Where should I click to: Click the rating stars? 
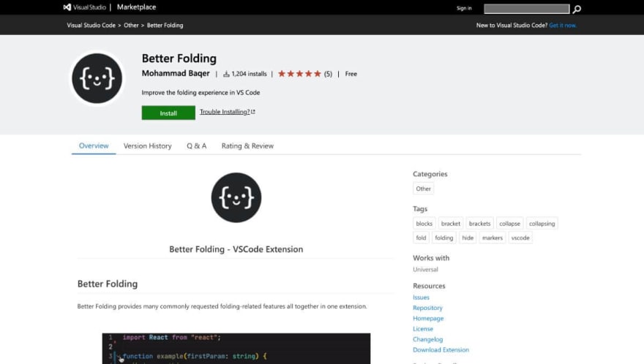click(x=299, y=74)
